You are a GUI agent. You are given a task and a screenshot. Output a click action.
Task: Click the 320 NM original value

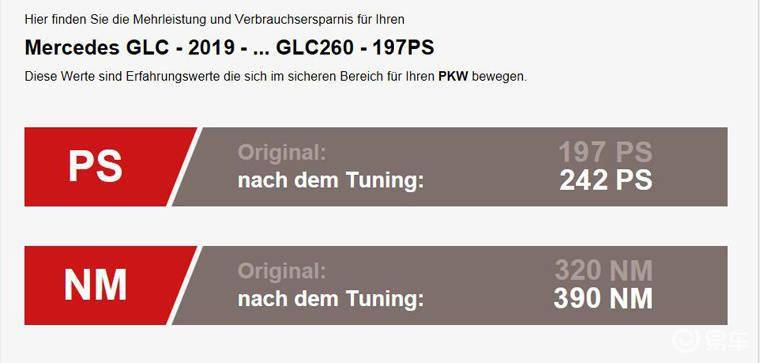(604, 270)
